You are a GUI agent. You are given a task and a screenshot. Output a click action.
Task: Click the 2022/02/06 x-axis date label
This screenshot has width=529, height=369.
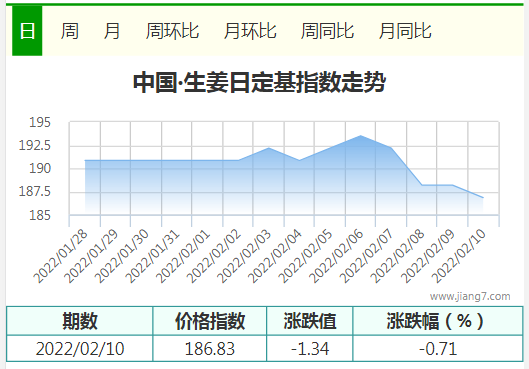(x=336, y=256)
